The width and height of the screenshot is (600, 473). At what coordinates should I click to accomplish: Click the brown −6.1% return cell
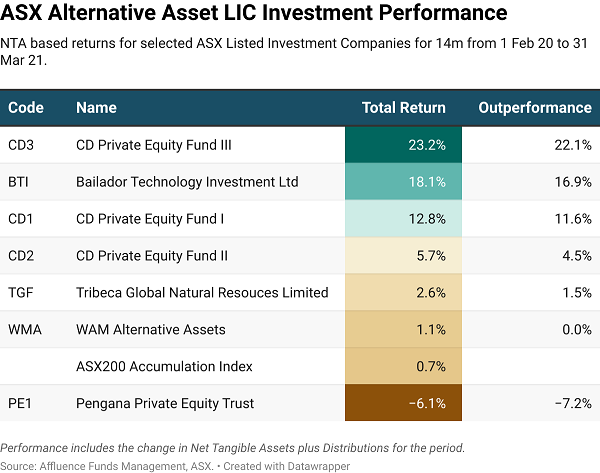(x=403, y=404)
